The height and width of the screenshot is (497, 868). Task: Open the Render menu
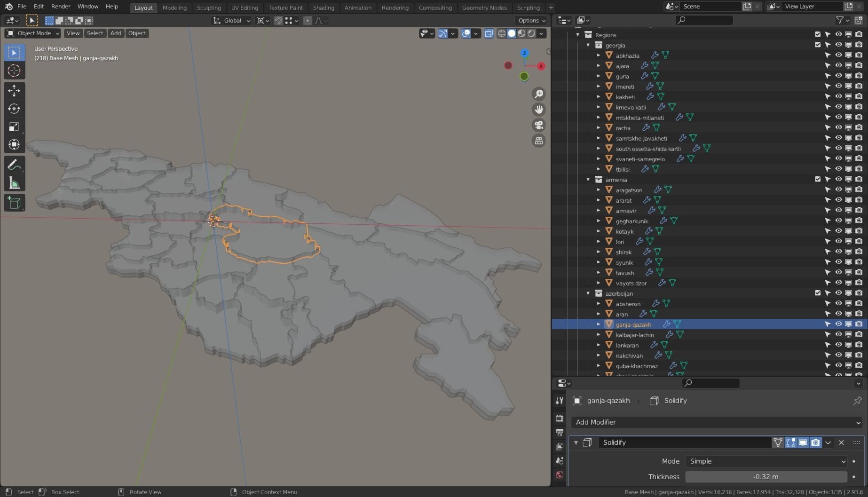[x=61, y=7]
